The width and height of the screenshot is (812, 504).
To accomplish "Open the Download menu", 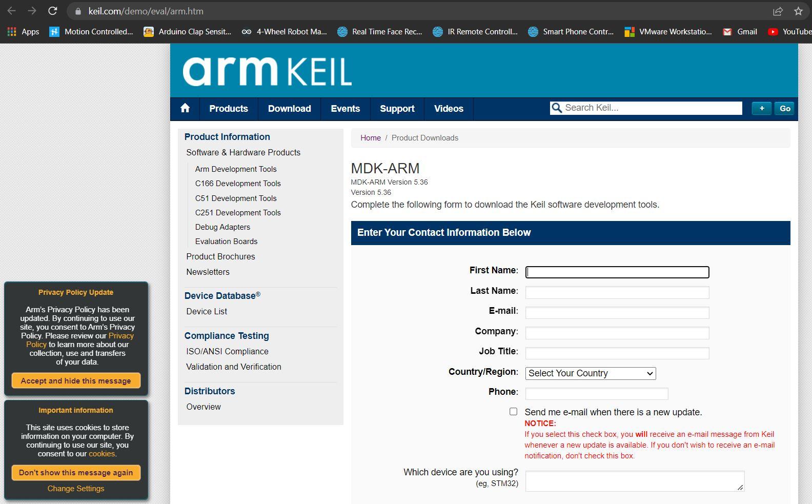I will click(289, 109).
